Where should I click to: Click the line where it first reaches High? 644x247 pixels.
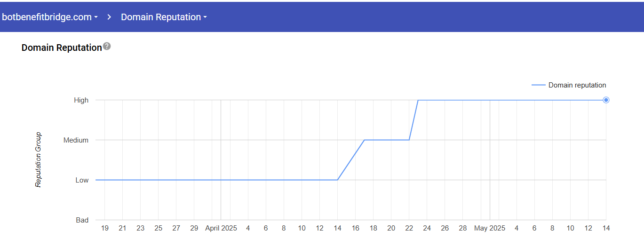(x=418, y=100)
